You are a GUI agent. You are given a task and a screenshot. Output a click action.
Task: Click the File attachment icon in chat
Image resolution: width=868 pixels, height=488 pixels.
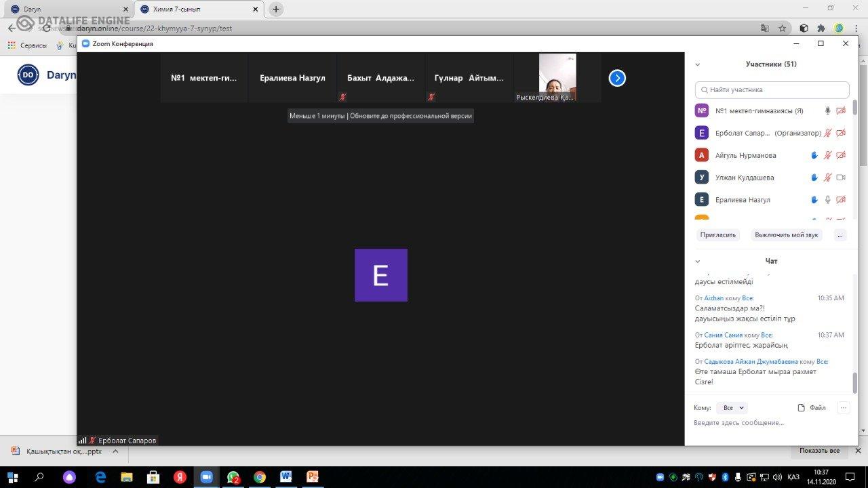point(812,407)
